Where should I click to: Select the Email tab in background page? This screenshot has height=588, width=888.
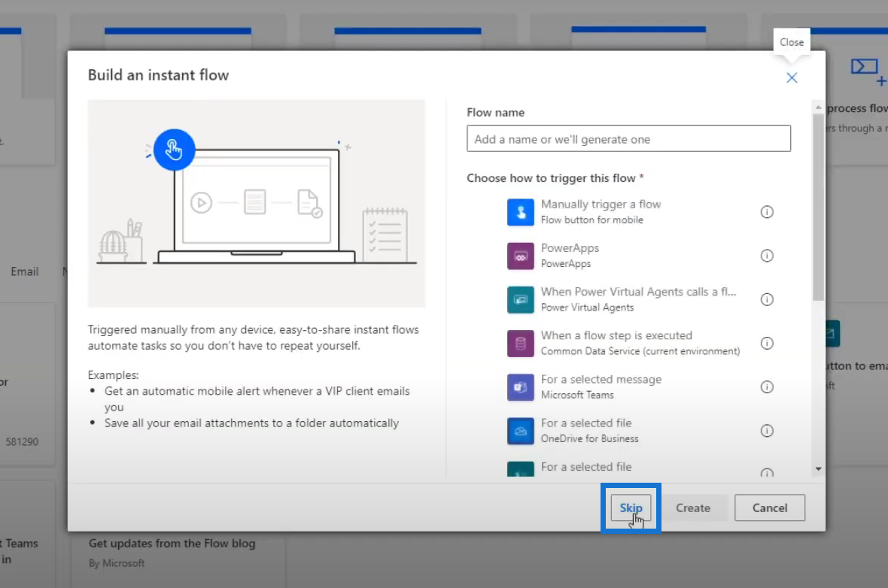pos(24,271)
